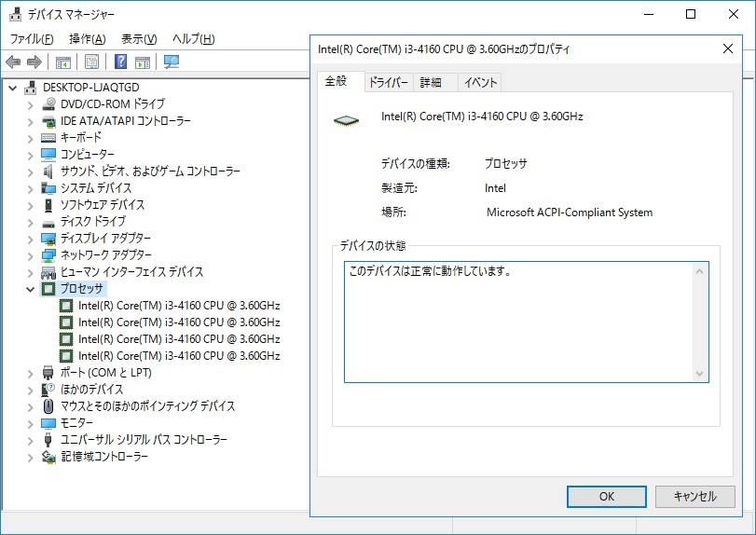Expand the モニター node
This screenshot has height=535, width=756.
coord(30,424)
